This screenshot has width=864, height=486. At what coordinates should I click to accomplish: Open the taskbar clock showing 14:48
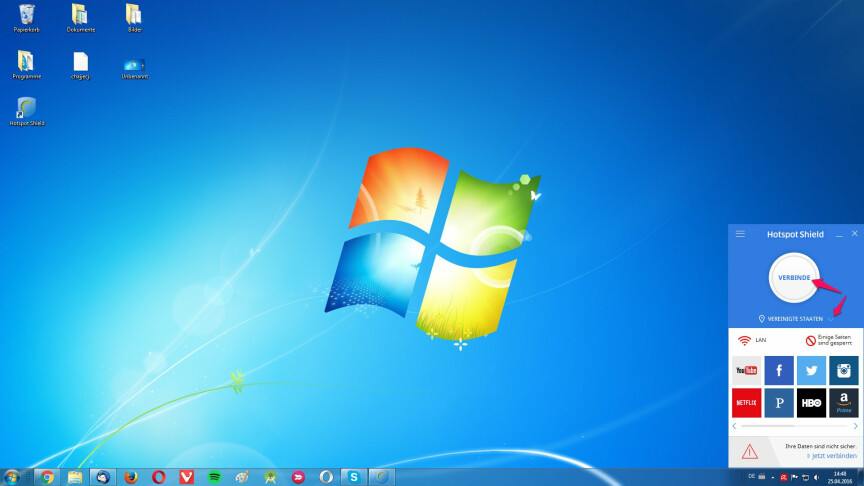pos(840,477)
